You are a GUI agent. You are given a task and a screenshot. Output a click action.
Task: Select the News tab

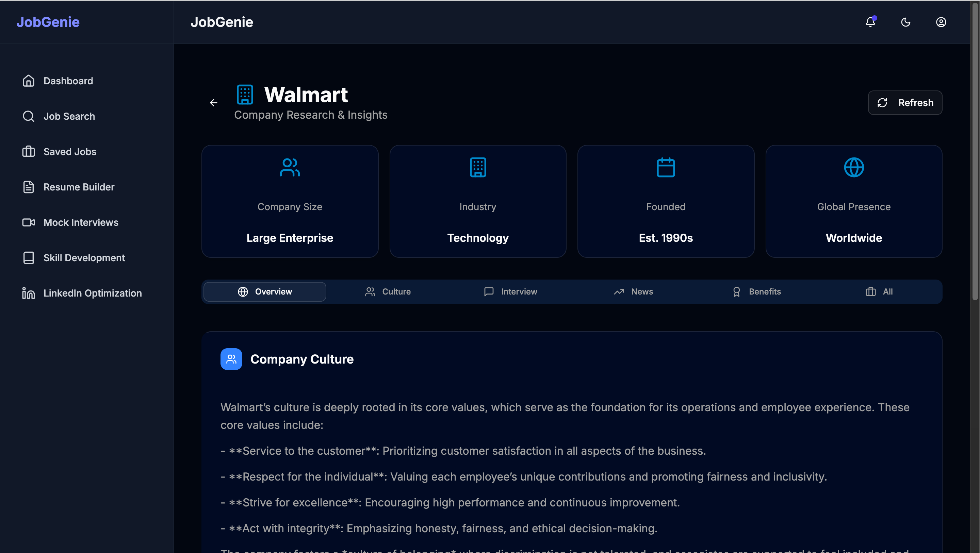click(x=633, y=291)
